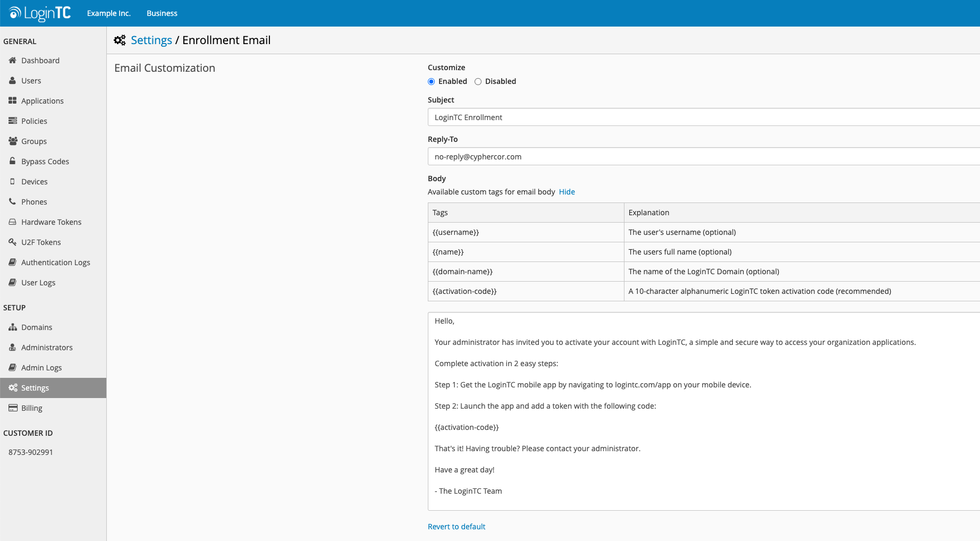Click Example Inc. in the top bar
Viewport: 980px width, 541px height.
109,13
